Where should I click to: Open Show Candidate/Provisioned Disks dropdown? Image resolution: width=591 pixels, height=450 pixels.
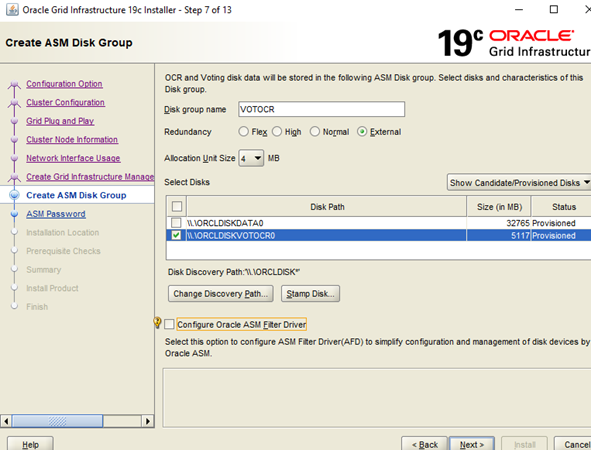(519, 183)
